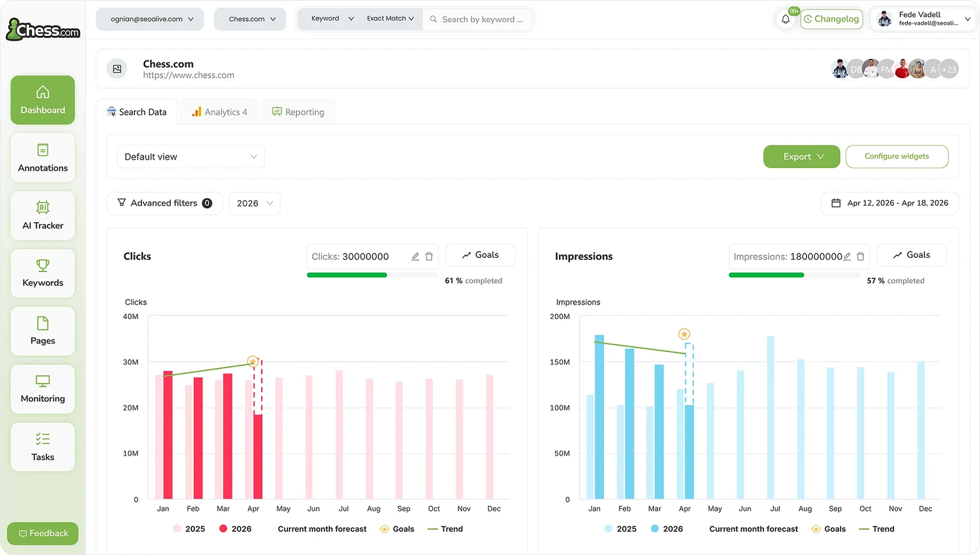
Task: Switch to the Reporting tab
Action: [298, 112]
